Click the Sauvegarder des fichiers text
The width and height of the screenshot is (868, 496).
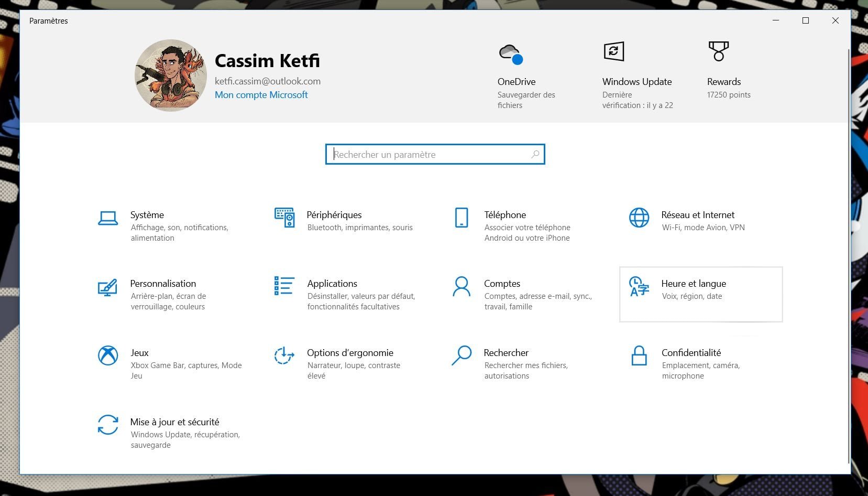pyautogui.click(x=526, y=100)
